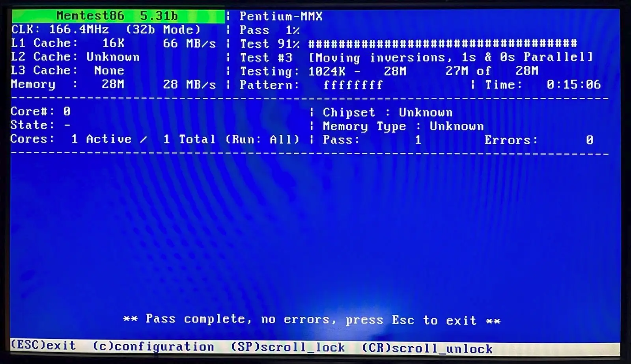This screenshot has height=364, width=631.
Task: Click the Test 91% progress bar of hashes
Action: pos(442,43)
